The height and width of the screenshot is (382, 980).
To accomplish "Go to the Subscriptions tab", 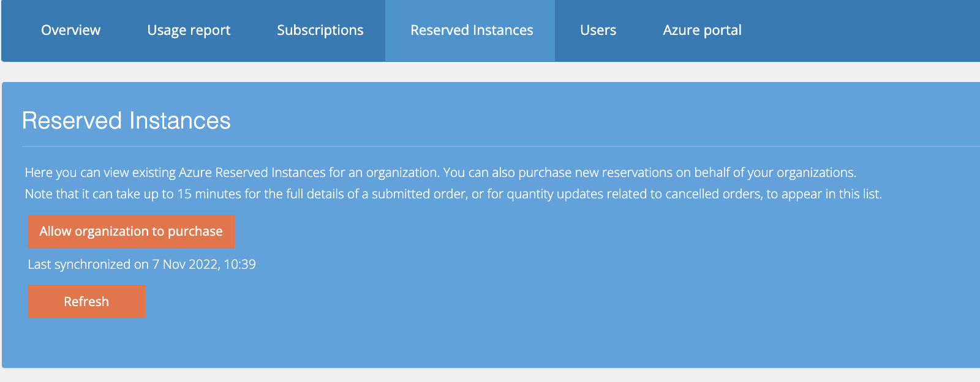I will (320, 30).
